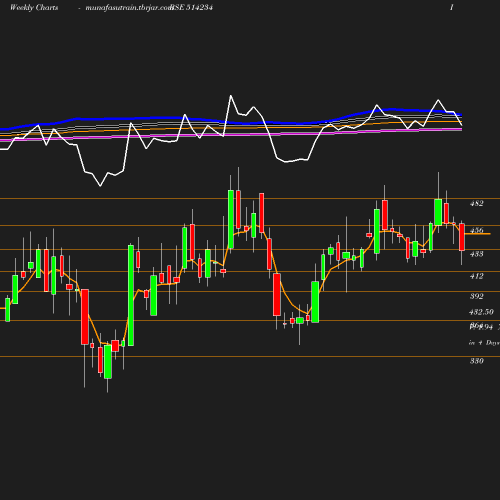Click the last red candlestick on the right
The height and width of the screenshot is (500, 500).
462,237
